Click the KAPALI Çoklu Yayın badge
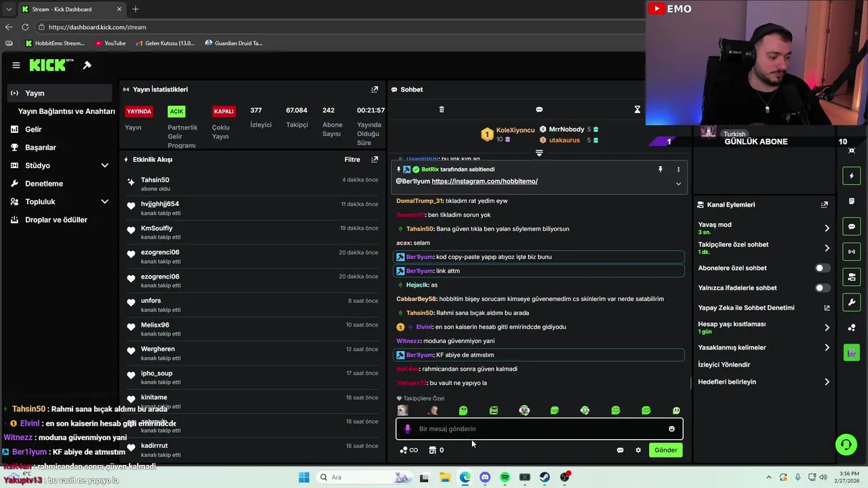Viewport: 868px width, 488px height. 224,111
